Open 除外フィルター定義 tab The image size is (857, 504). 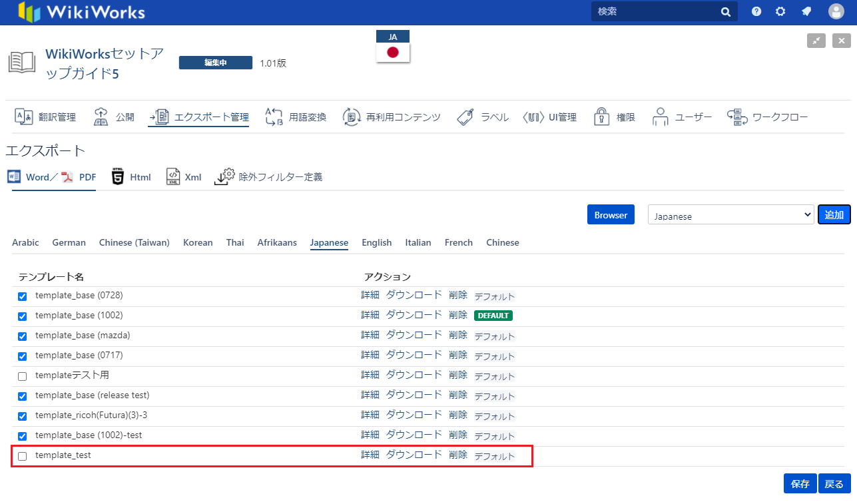(x=268, y=177)
